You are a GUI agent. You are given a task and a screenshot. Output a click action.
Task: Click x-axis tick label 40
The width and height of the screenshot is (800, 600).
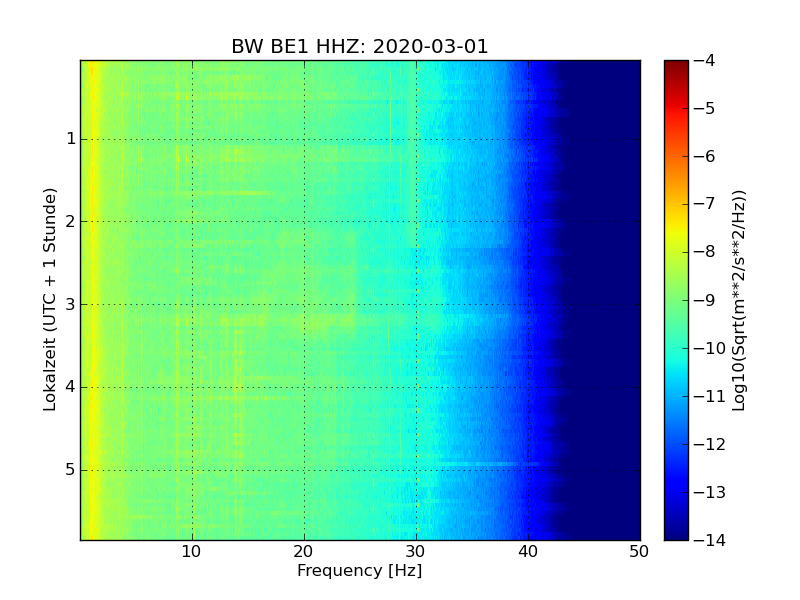(528, 552)
